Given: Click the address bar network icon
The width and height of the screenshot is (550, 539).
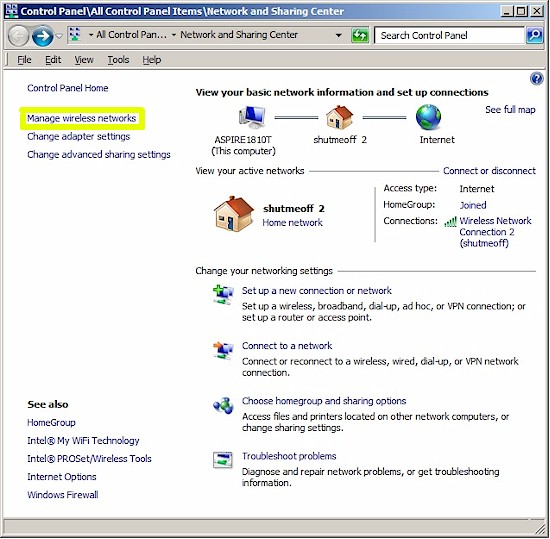Looking at the screenshot, I should click(x=74, y=35).
